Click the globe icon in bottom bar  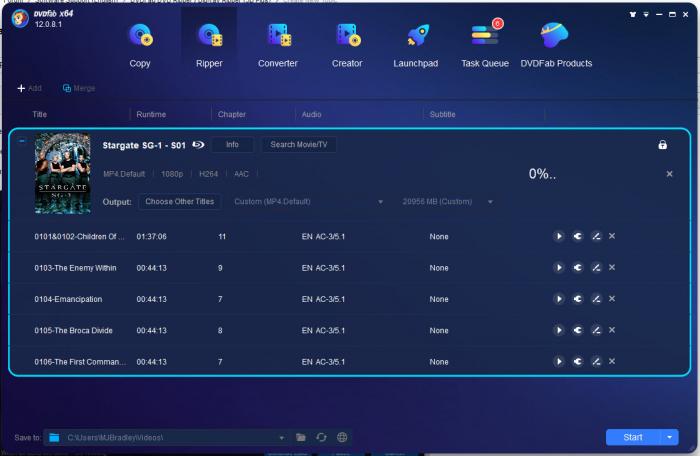click(342, 437)
